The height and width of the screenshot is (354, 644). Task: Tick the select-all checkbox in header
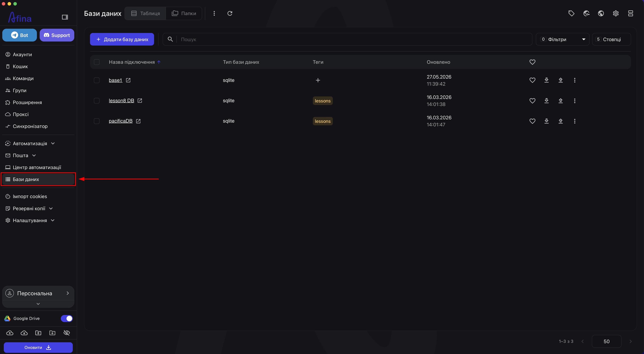pyautogui.click(x=96, y=62)
